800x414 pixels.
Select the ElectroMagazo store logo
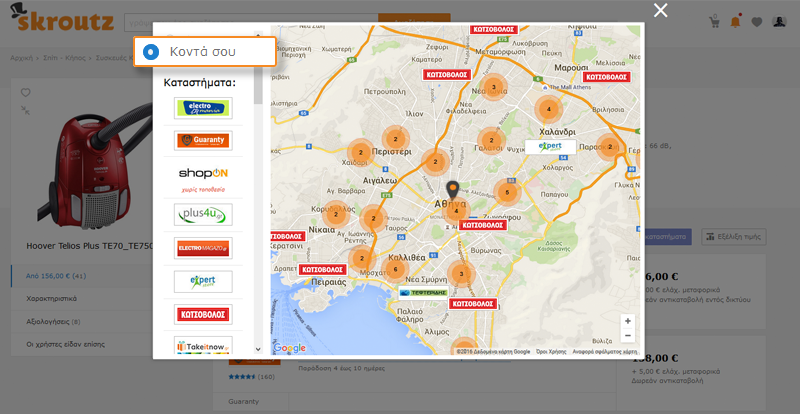point(203,248)
